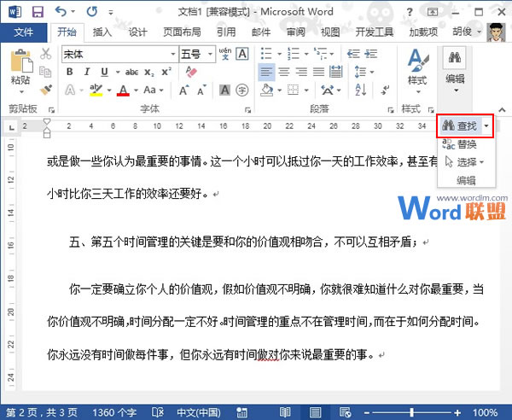Click the ruler tab selector L box
The image size is (512, 420).
[12, 126]
